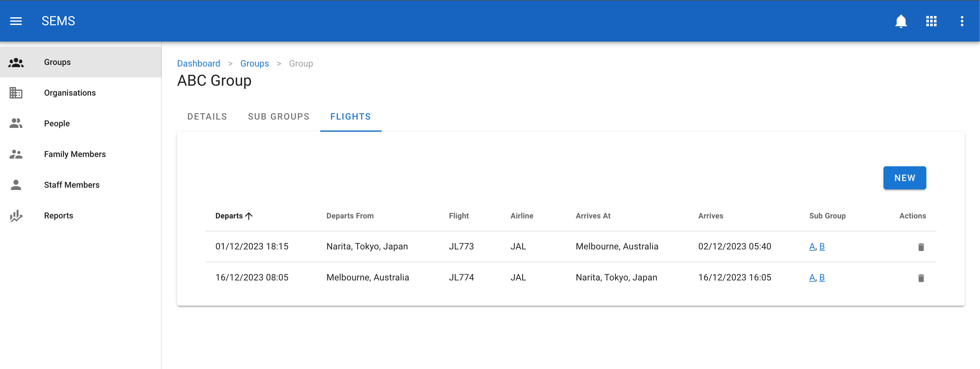
Task: Open the apps grid launcher
Action: click(x=931, y=21)
